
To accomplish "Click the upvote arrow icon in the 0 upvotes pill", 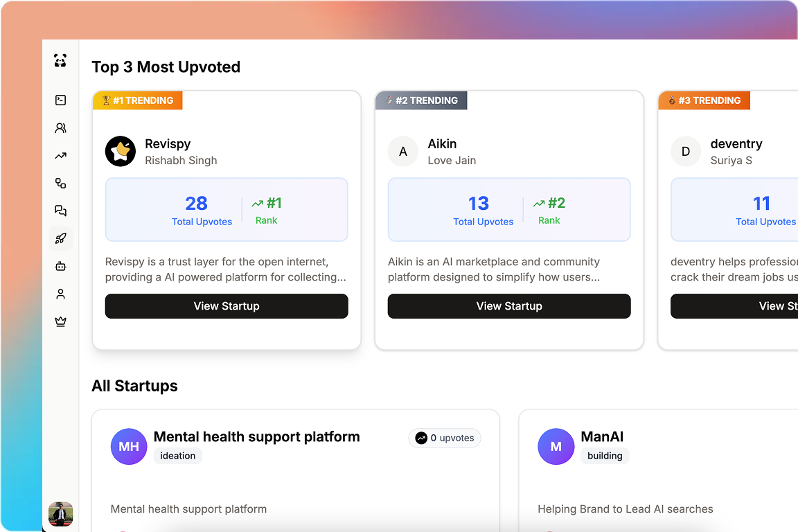I will [x=421, y=438].
